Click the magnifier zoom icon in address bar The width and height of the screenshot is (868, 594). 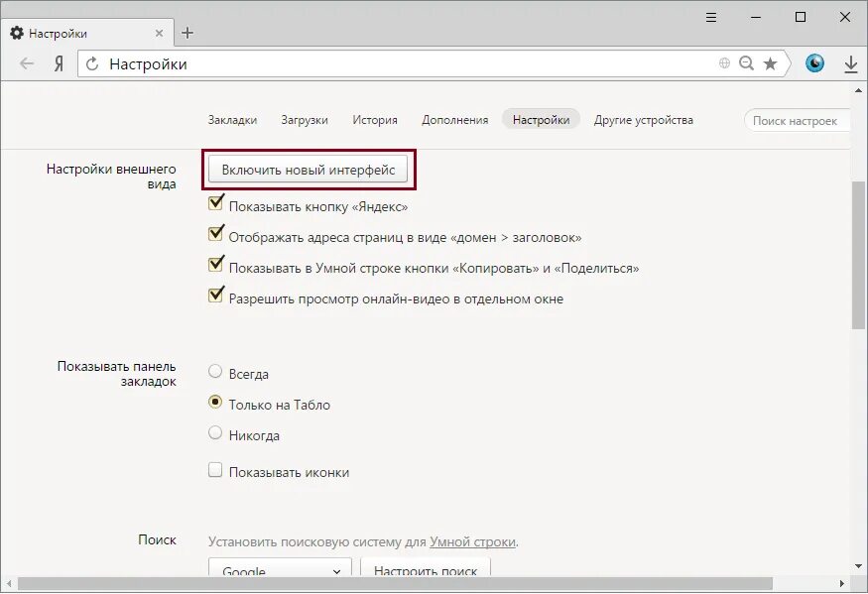(x=746, y=63)
